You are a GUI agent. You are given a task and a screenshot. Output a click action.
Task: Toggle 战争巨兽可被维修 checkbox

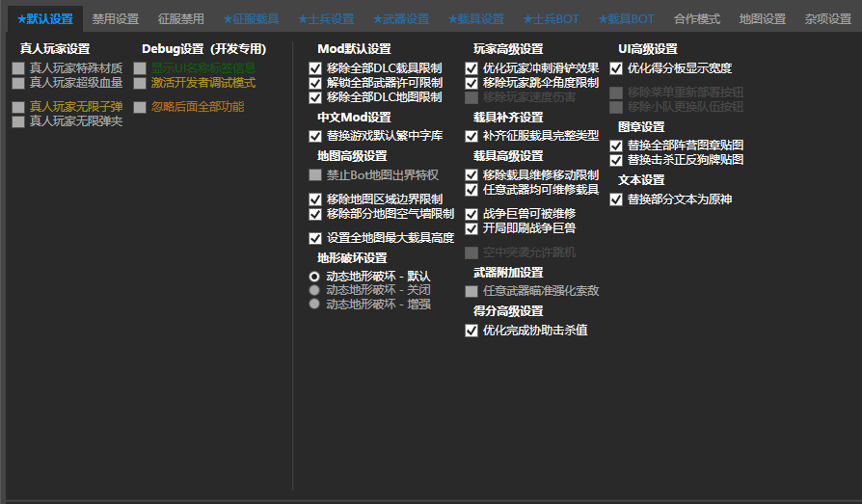click(x=471, y=214)
